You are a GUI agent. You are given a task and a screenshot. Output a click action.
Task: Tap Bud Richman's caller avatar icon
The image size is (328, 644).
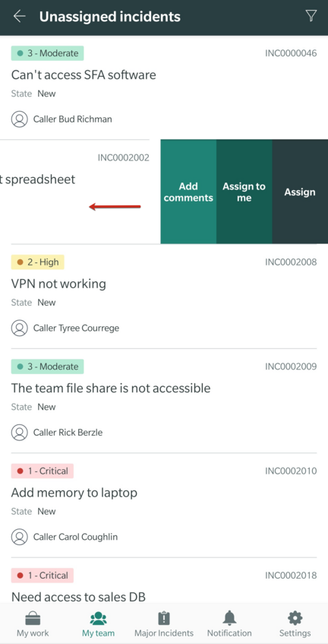[x=19, y=119]
